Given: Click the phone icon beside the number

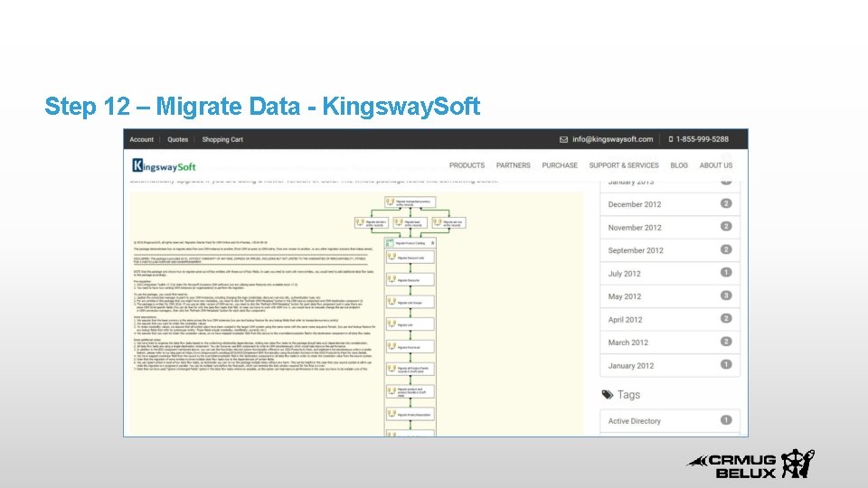Looking at the screenshot, I should [x=670, y=139].
